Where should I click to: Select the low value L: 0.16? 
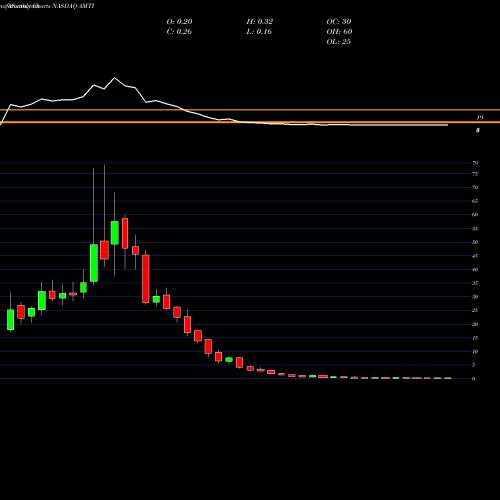[x=259, y=31]
